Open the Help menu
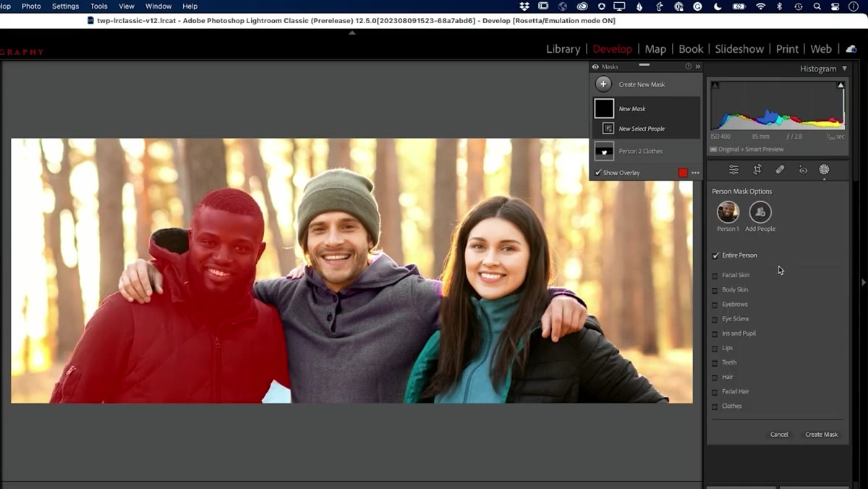Image resolution: width=868 pixels, height=489 pixels. click(x=190, y=6)
